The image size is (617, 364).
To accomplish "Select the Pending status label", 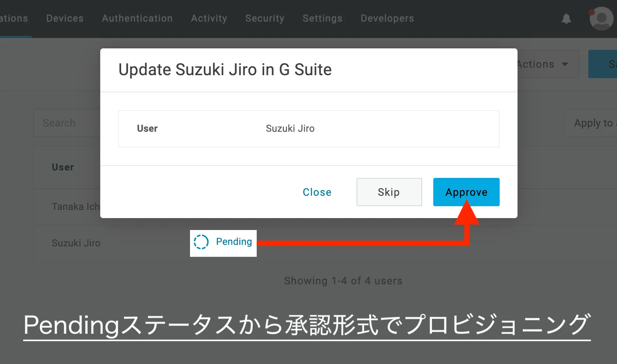I will tap(234, 242).
